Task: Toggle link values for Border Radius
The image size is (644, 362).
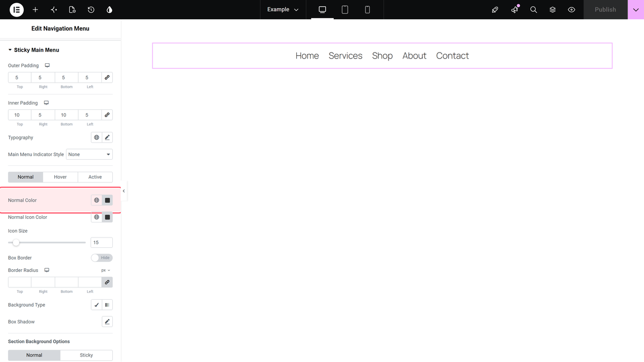Action: 107,282
